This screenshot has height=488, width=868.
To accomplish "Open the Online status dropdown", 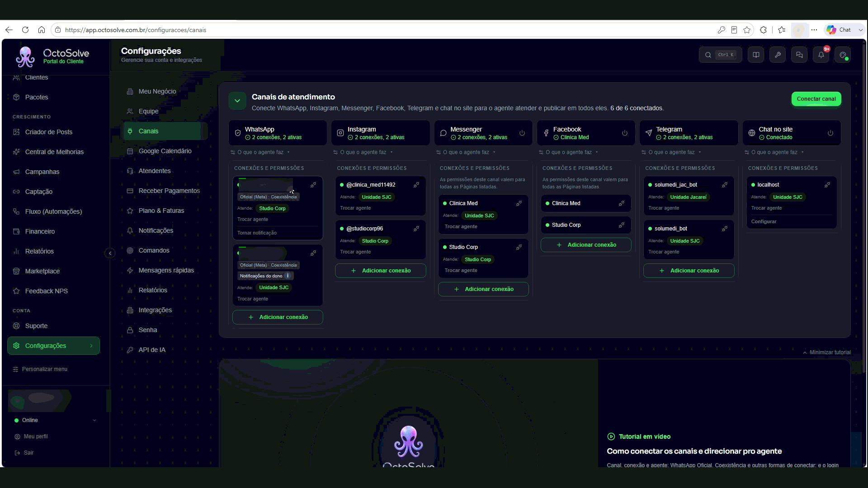I will click(55, 420).
